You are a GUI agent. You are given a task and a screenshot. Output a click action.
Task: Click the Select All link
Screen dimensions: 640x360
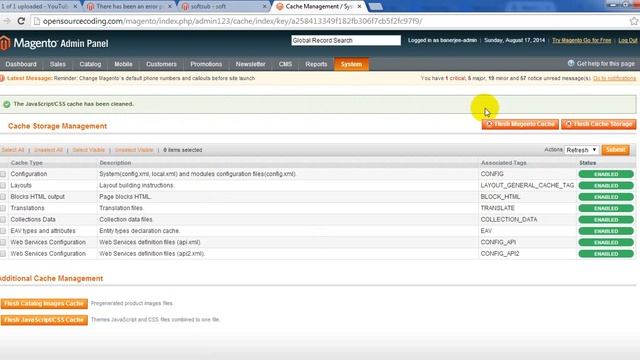coord(13,150)
